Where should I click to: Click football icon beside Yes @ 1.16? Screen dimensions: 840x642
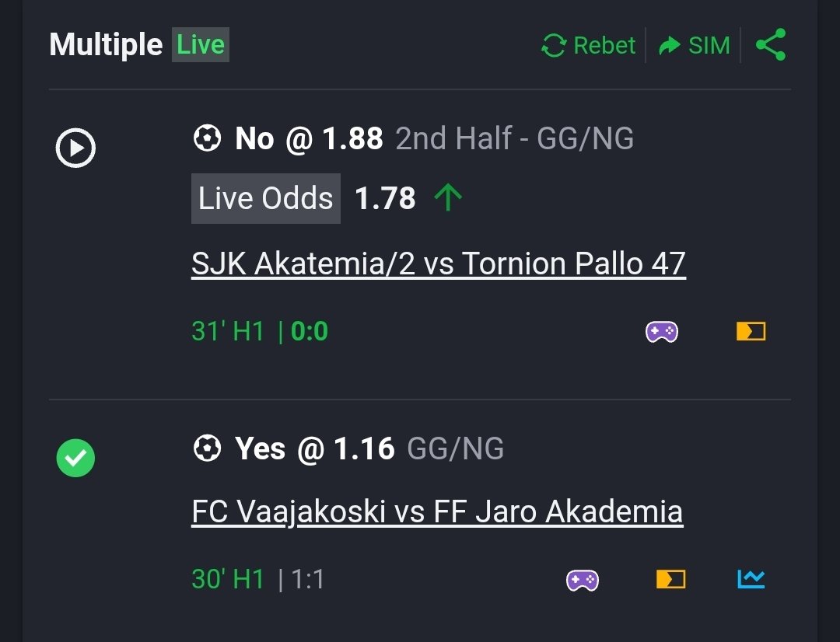(x=207, y=448)
